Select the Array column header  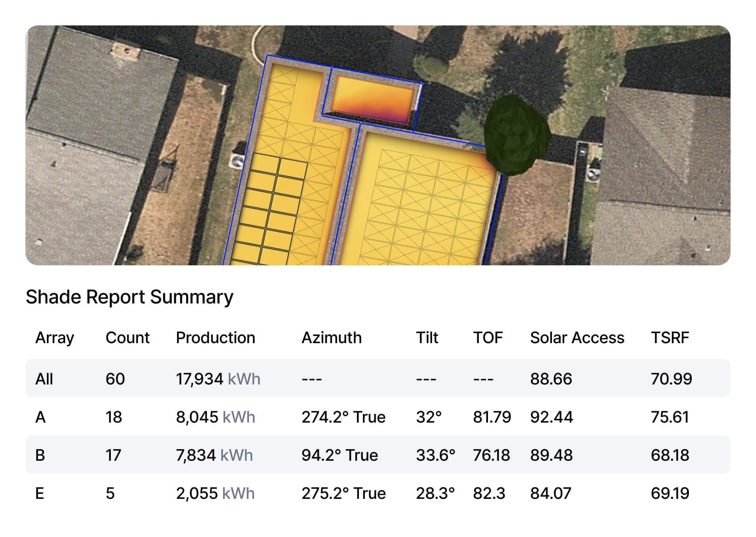point(55,338)
